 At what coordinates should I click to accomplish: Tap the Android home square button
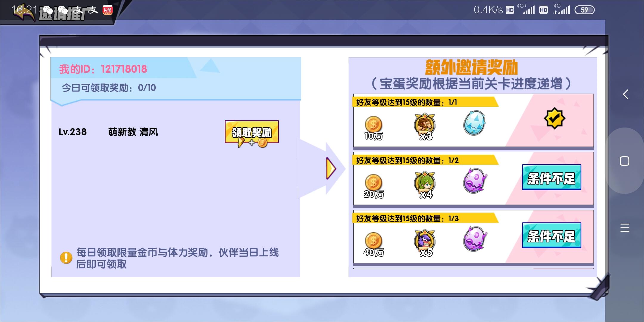tap(625, 161)
